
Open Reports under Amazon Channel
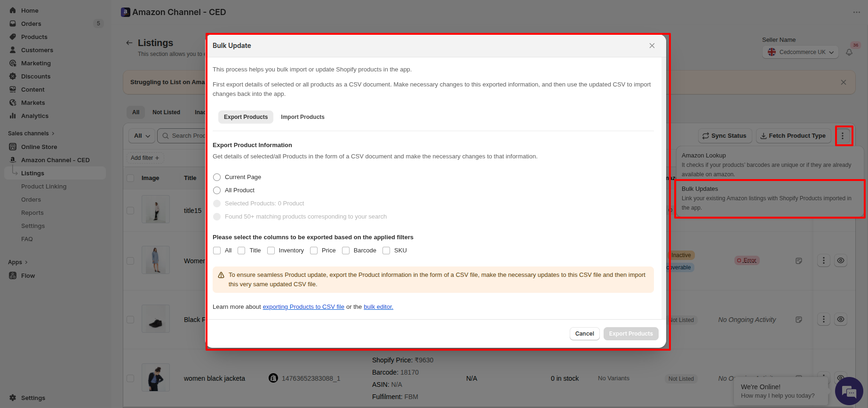coord(32,213)
